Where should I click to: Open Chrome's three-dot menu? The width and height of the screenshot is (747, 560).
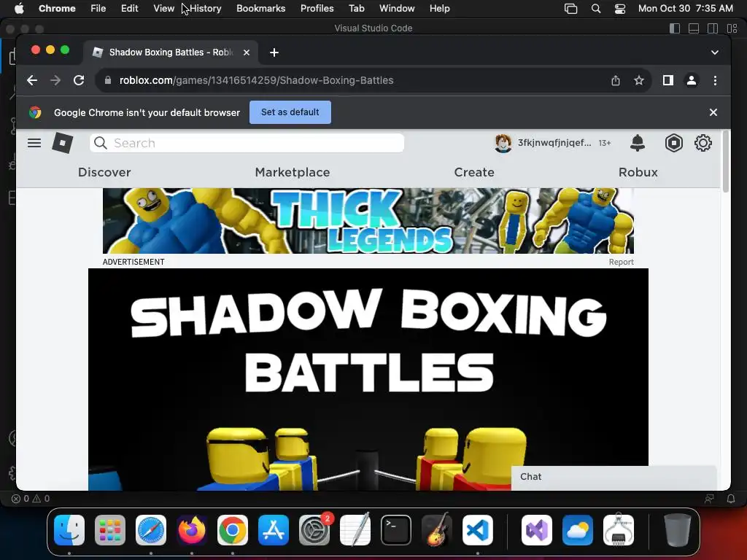715,80
